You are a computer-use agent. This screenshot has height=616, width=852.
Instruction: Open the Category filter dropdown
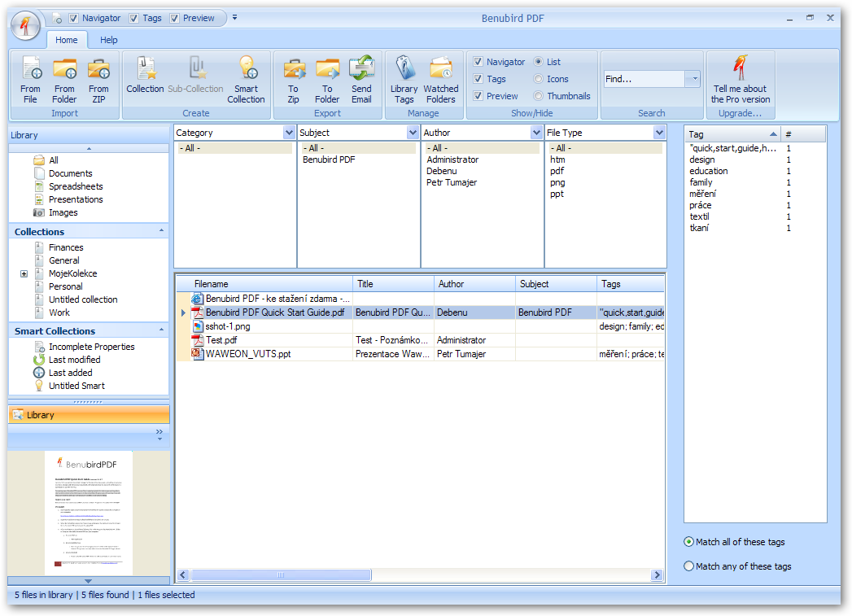289,133
